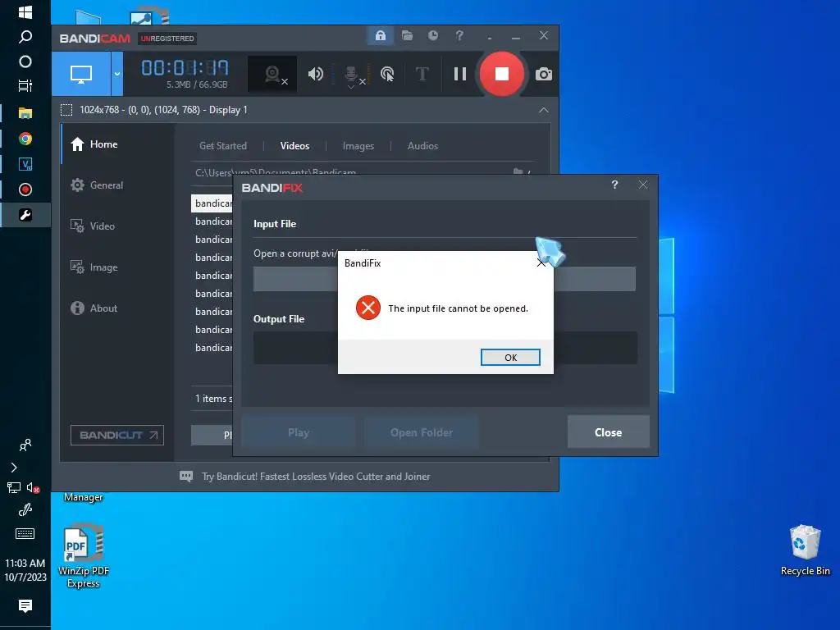Screen dimensions: 840x630
Task: Open the output folder icon in title bar
Action: click(407, 36)
